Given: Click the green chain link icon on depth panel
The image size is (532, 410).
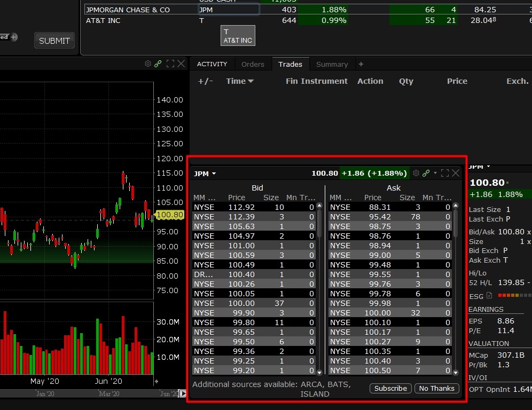Looking at the screenshot, I should [426, 173].
